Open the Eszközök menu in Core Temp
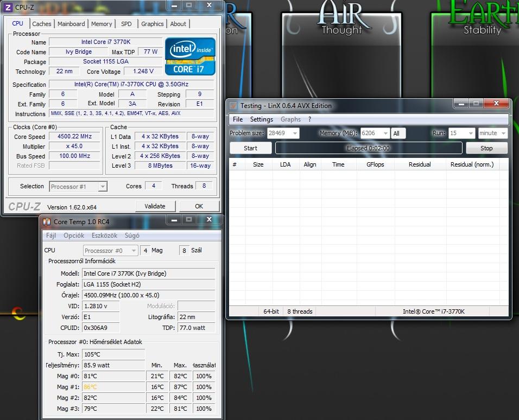The height and width of the screenshot is (420, 519). [105, 236]
